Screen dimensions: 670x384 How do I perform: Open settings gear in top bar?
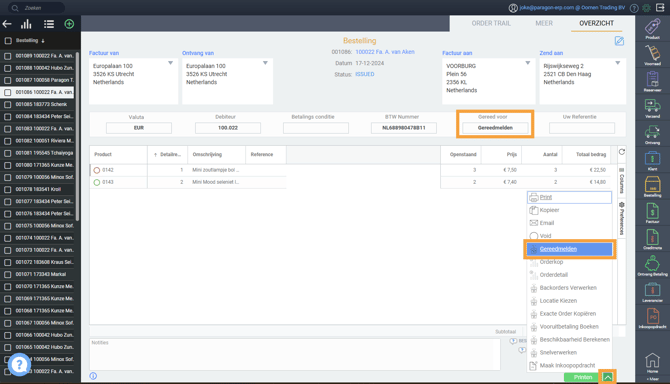click(646, 8)
